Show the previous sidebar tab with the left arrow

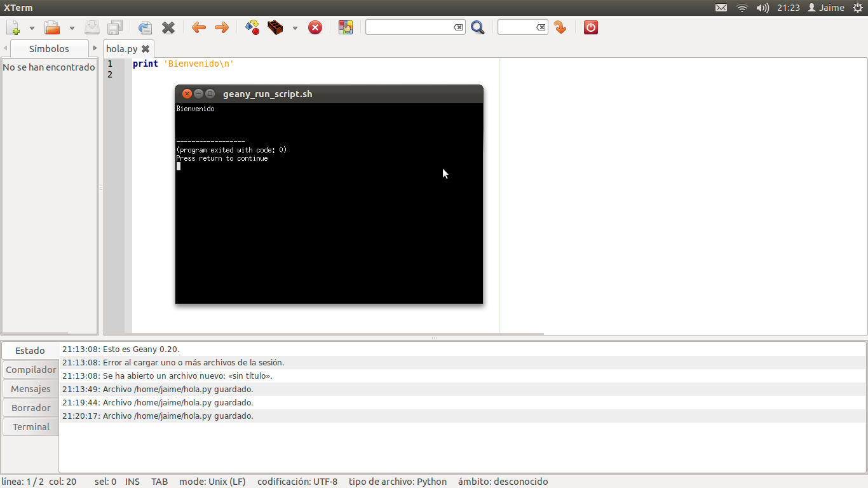(x=6, y=48)
